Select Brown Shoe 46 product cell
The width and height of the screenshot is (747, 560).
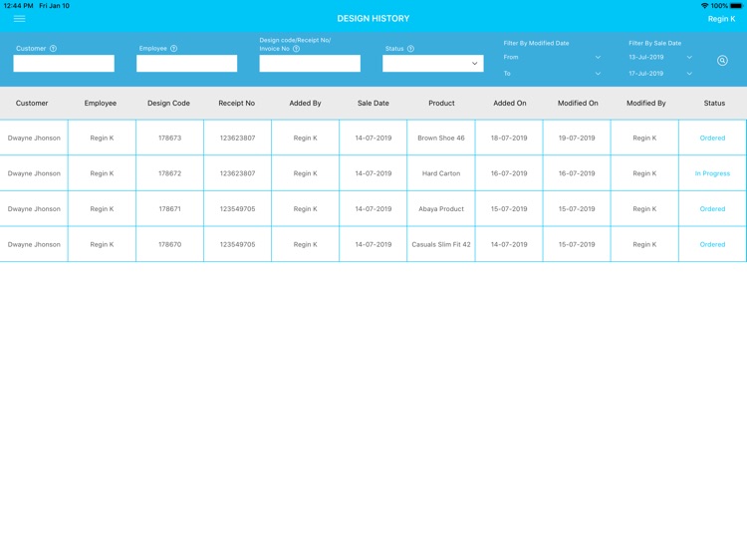[x=441, y=138]
